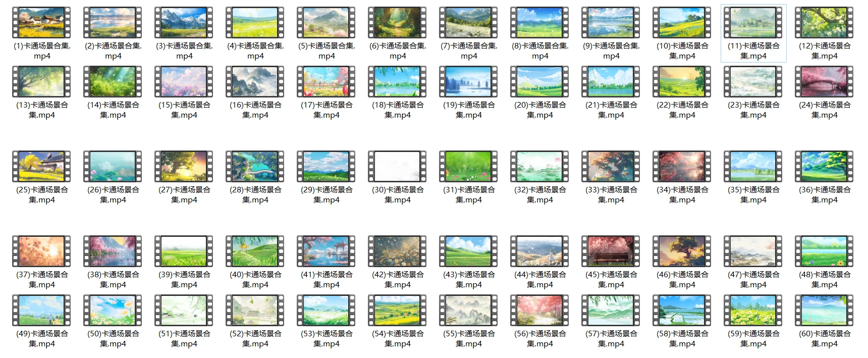Screen dimensions: 868x358
Task: Click blue winter video (19)卡通场景合集.mp4
Action: point(469,81)
